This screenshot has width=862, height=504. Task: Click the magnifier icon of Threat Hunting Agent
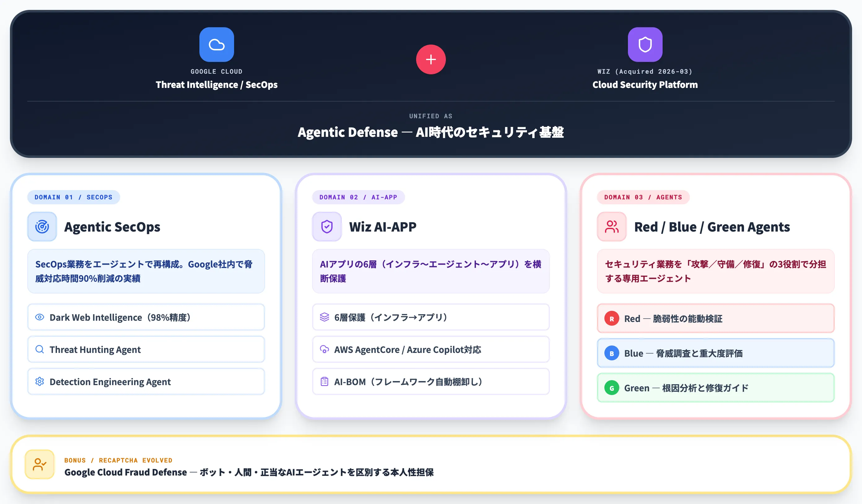point(40,349)
